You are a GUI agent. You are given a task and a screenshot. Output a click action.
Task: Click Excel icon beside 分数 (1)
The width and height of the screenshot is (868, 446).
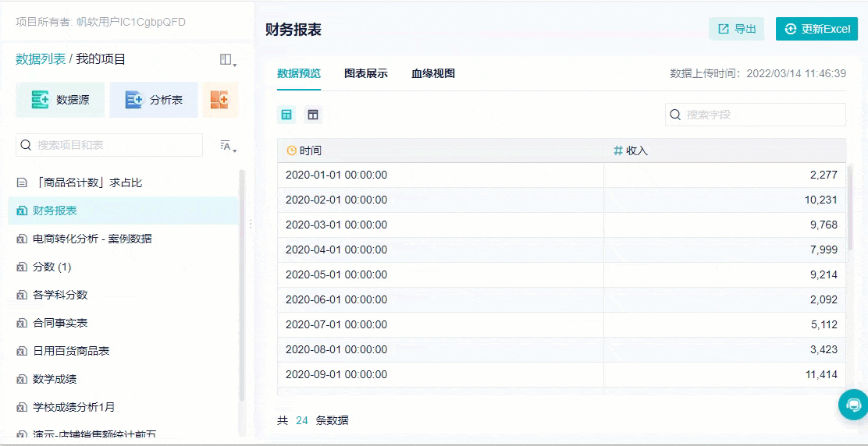pos(22,267)
